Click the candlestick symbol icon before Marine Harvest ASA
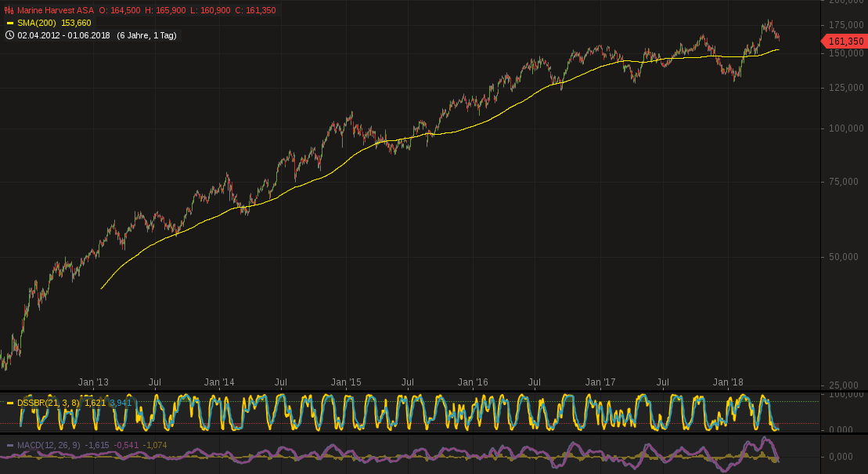This screenshot has height=474, width=868. 8,11
